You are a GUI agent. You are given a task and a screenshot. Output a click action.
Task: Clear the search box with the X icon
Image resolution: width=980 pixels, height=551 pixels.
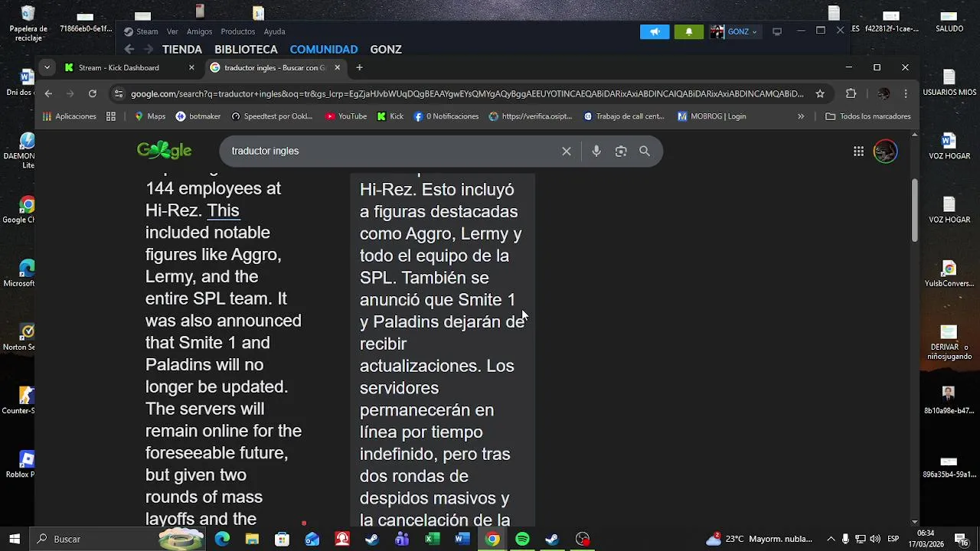567,152
